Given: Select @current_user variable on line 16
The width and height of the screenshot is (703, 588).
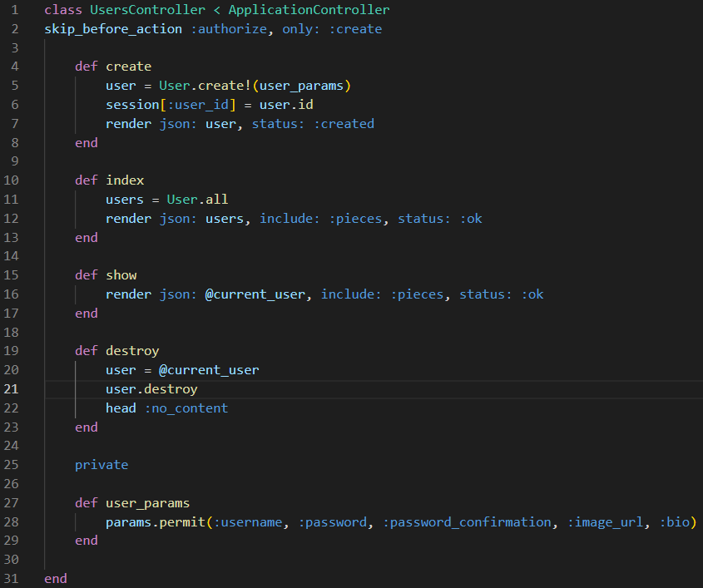Looking at the screenshot, I should pyautogui.click(x=250, y=294).
